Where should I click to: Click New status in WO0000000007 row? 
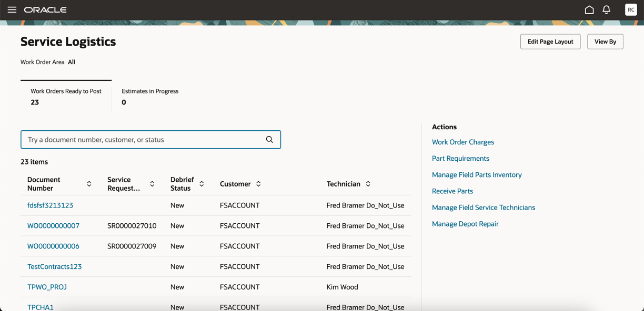(177, 226)
